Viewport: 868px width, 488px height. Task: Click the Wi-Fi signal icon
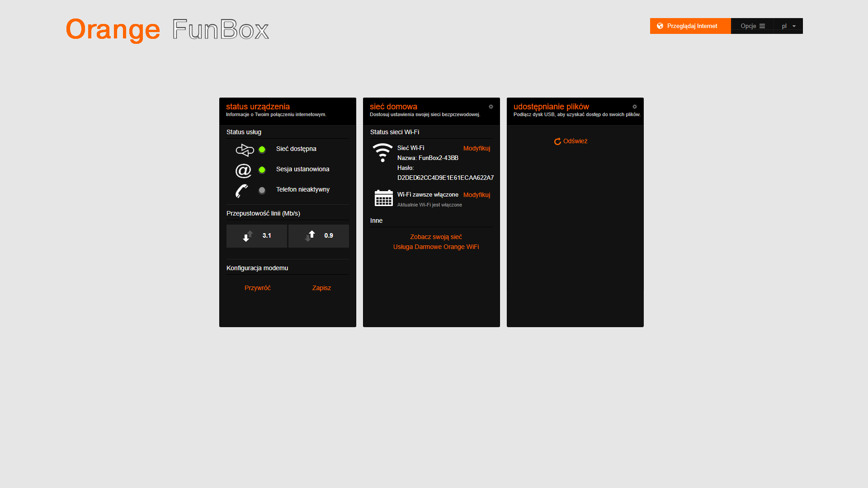coord(382,153)
